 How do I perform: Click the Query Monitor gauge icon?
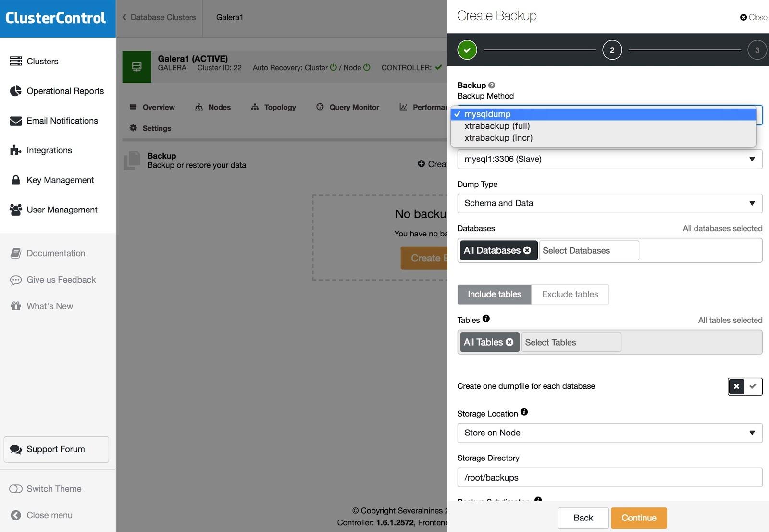point(320,107)
